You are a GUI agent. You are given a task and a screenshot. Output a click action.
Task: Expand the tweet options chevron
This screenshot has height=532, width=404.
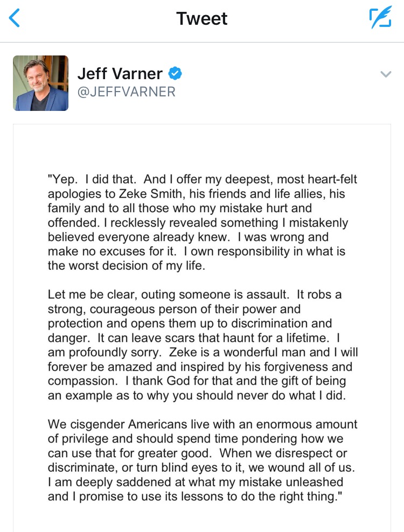coord(386,74)
